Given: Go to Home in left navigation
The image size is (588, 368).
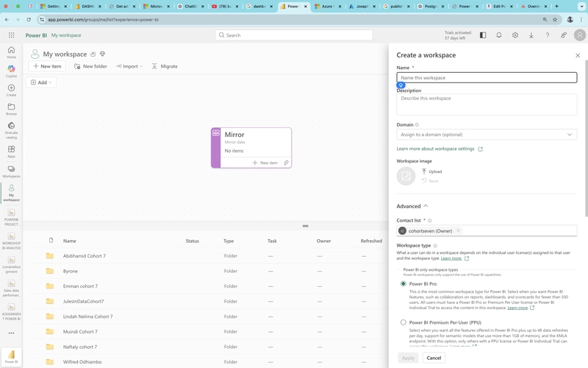Looking at the screenshot, I should tap(11, 52).
